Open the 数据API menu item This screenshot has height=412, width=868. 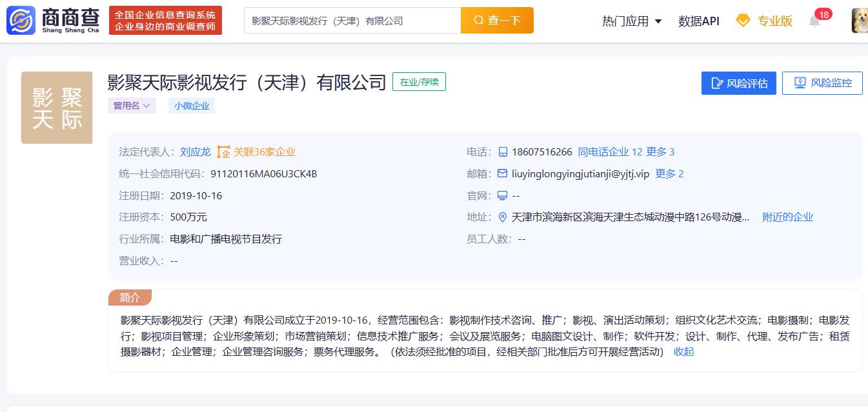(x=699, y=21)
